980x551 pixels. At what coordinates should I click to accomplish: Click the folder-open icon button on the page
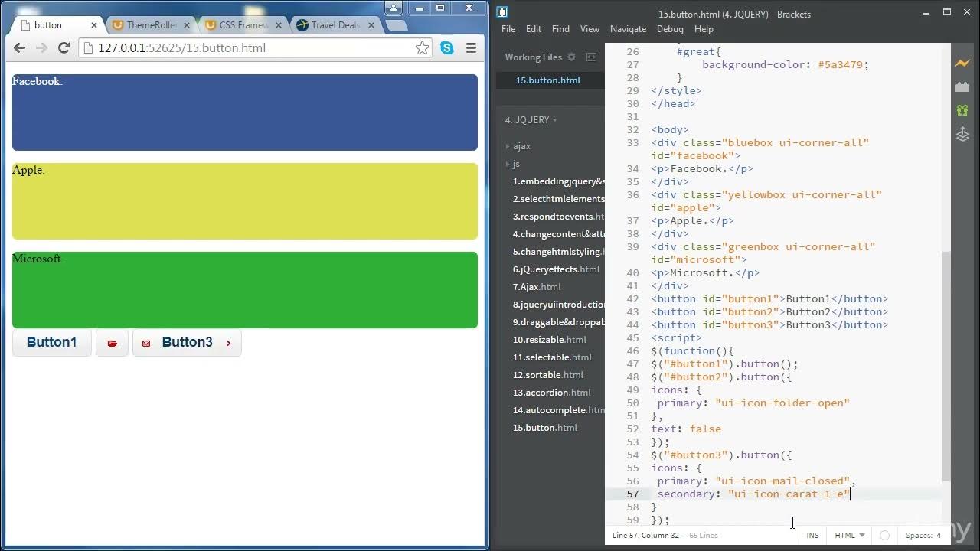pyautogui.click(x=113, y=343)
